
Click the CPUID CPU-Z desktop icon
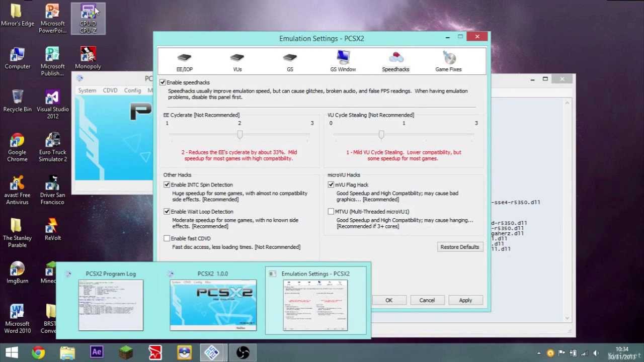point(88,19)
